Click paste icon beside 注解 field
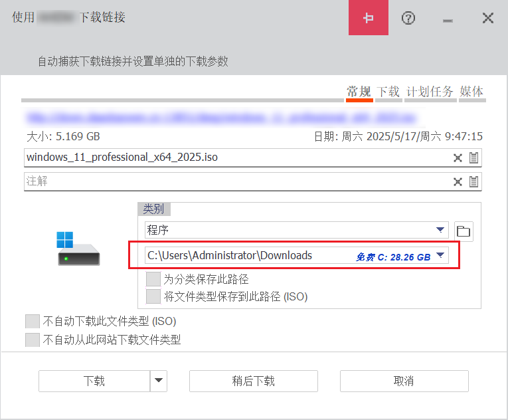Image resolution: width=508 pixels, height=420 pixels. (x=473, y=181)
